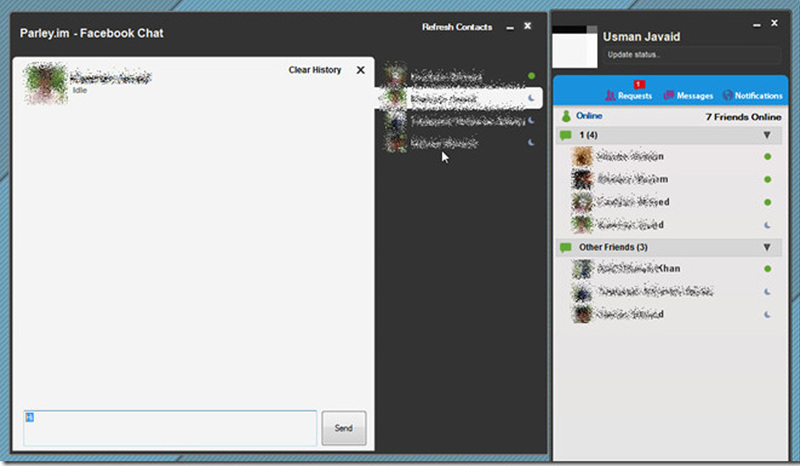Click the chat partner's avatar in conversation header
Viewport: 800px width, 466px height.
tap(45, 83)
